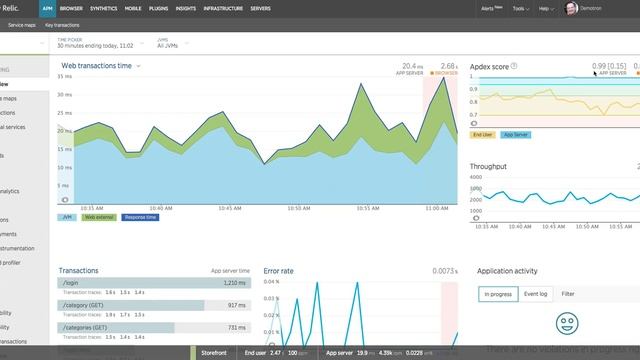Viewport: 640px width, 360px height.
Task: Click the 2.68 s browser value
Action: click(x=449, y=66)
